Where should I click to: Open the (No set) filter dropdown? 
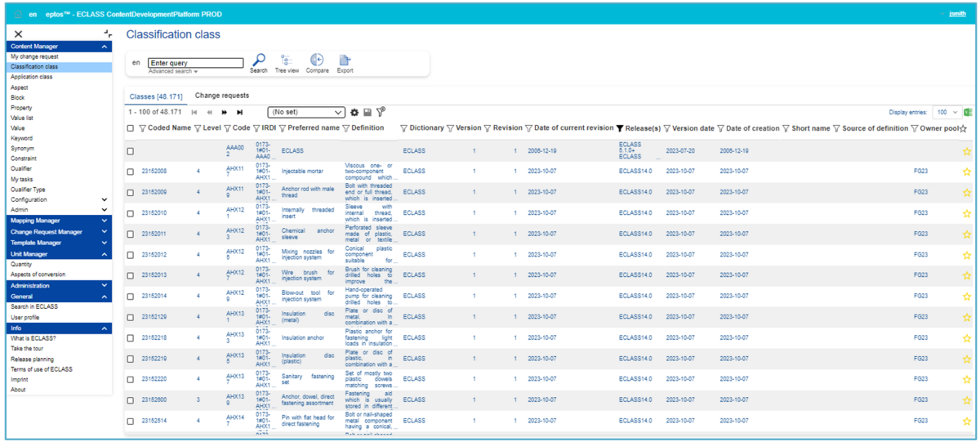coord(306,113)
